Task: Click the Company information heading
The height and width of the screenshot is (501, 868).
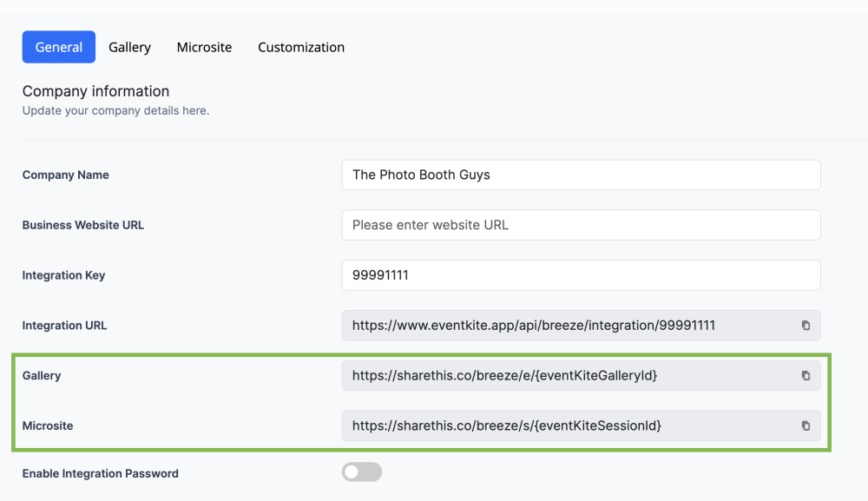Action: pyautogui.click(x=95, y=91)
